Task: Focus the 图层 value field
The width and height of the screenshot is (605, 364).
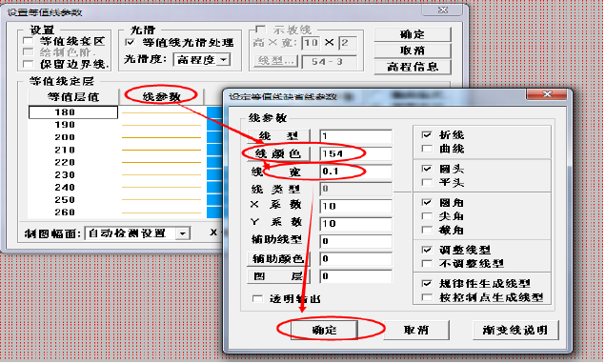Action: 355,276
